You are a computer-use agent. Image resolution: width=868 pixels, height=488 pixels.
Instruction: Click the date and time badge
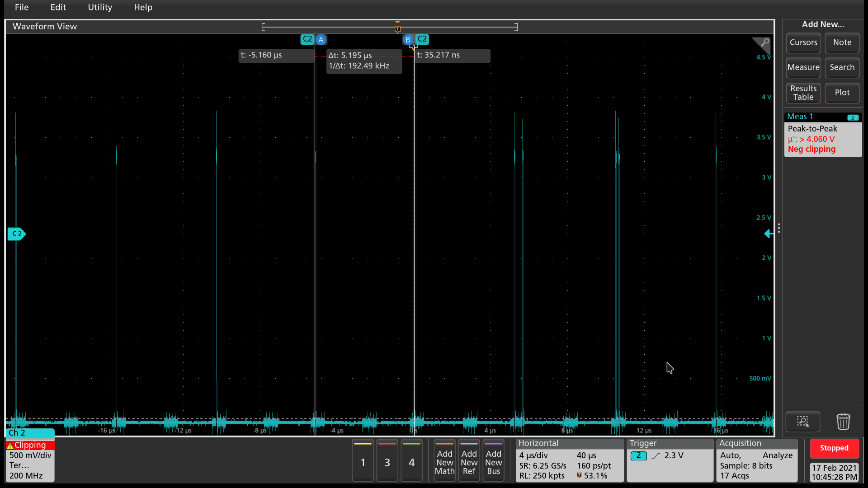click(x=834, y=472)
